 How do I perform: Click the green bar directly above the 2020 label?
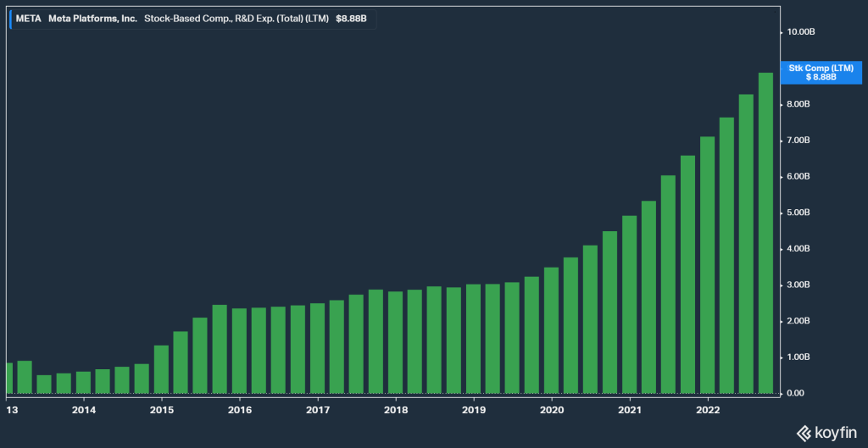(551, 330)
